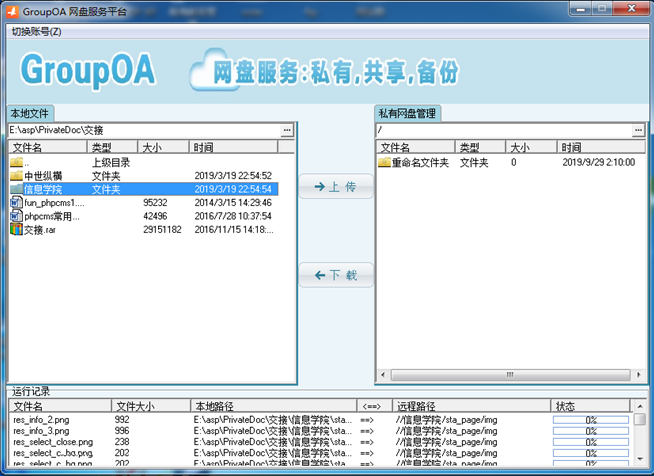Viewport: 654px width, 476px height.
Task: Select the 交接.rar archive icon
Action: [x=16, y=229]
